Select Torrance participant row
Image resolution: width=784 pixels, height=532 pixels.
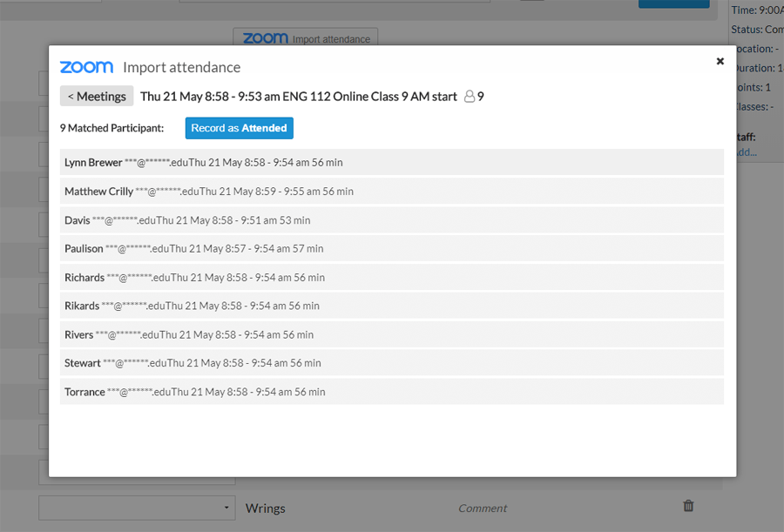pyautogui.click(x=391, y=392)
